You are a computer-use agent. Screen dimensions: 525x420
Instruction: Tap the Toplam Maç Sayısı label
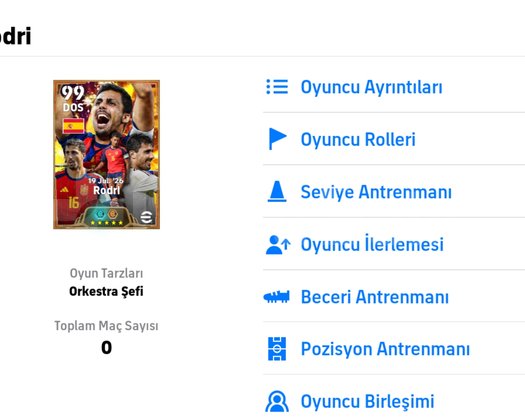[x=106, y=326]
